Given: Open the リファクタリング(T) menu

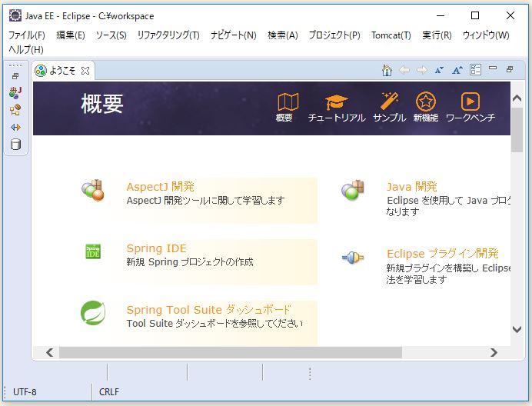Looking at the screenshot, I should coord(168,35).
